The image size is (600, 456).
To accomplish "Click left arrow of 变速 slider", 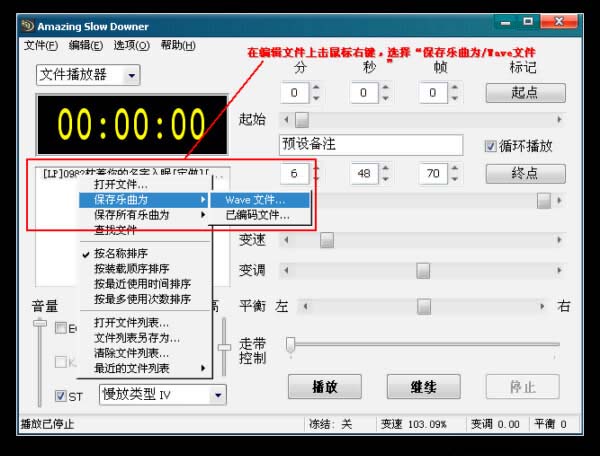I will coord(286,240).
